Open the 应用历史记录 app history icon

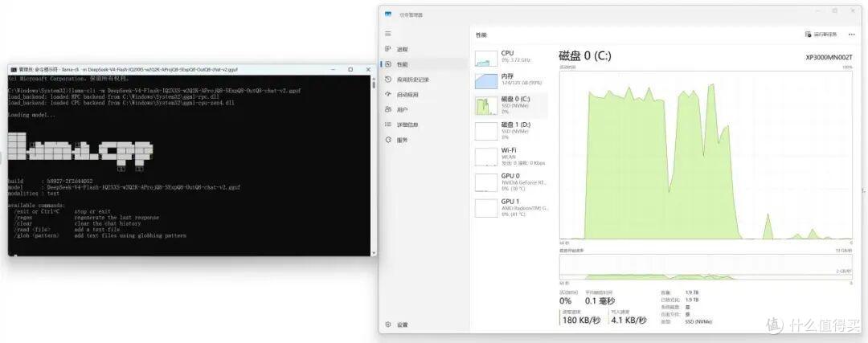click(388, 79)
